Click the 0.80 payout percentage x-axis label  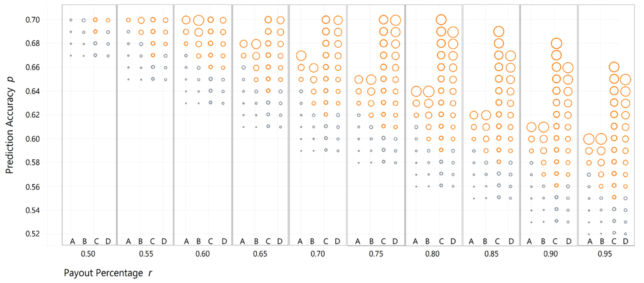[x=432, y=254]
